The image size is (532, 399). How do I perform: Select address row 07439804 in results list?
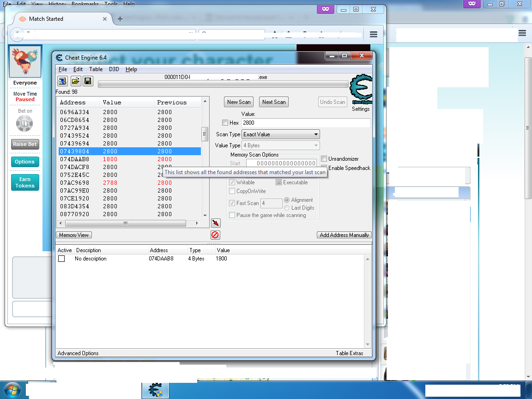click(x=75, y=151)
